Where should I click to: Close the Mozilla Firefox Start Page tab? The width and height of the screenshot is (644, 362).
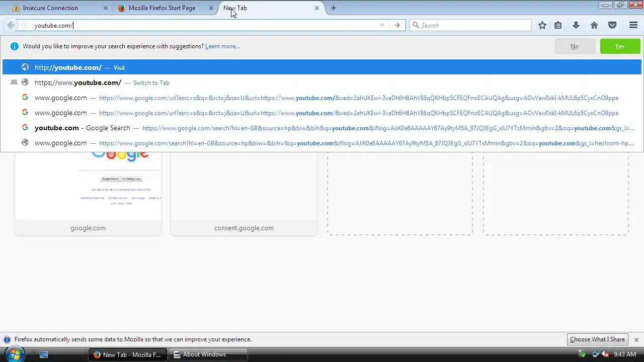[x=211, y=8]
